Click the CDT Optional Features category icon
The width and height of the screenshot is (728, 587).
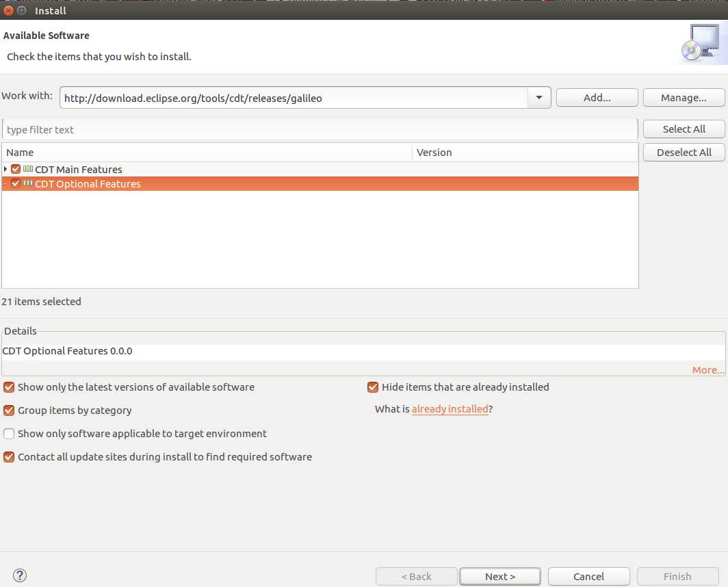28,183
